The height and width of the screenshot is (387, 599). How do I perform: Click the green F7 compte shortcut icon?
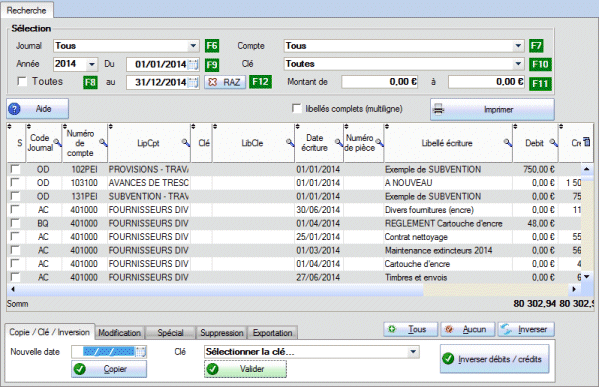(x=536, y=46)
